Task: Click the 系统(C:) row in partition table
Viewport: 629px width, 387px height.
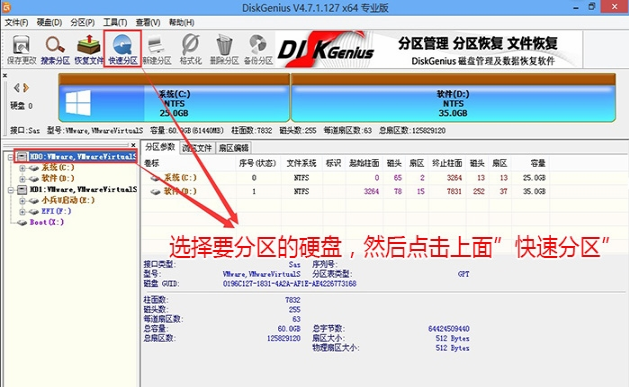Action: click(x=345, y=178)
